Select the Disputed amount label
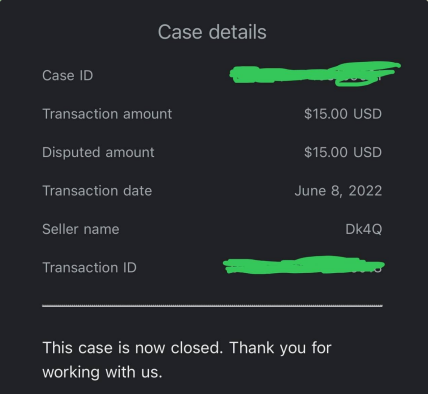The height and width of the screenshot is (394, 428). pos(98,153)
